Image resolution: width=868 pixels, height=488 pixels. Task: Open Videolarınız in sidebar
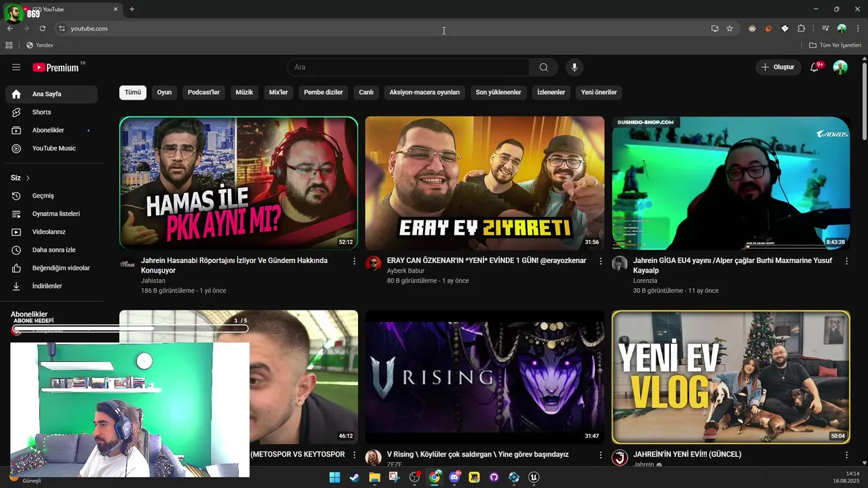pyautogui.click(x=52, y=232)
